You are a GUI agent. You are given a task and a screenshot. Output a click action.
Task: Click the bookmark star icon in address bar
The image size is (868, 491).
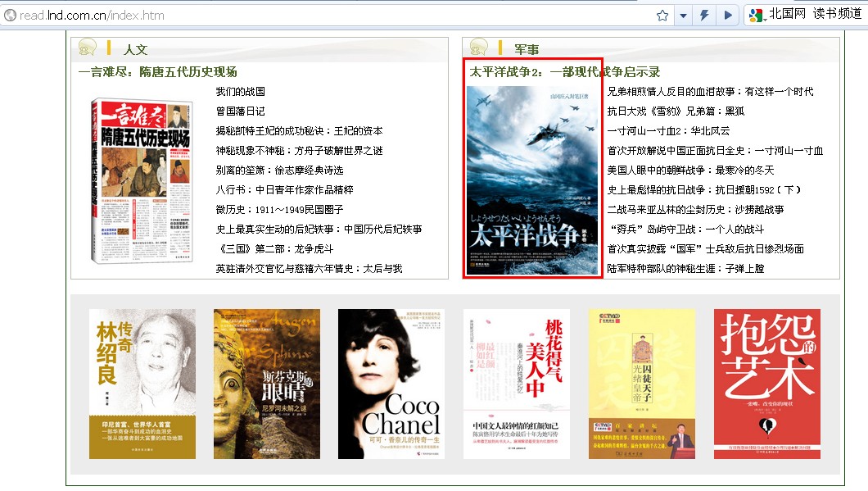tap(662, 16)
